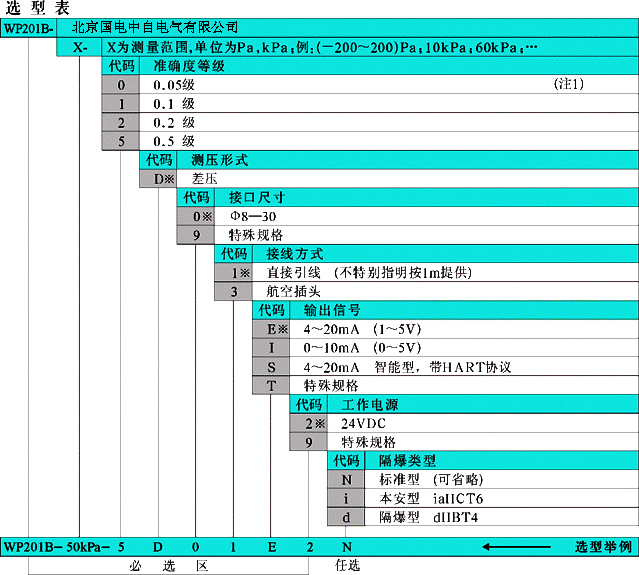
Task: Click the 工作电源 header
Action: pyautogui.click(x=370, y=404)
